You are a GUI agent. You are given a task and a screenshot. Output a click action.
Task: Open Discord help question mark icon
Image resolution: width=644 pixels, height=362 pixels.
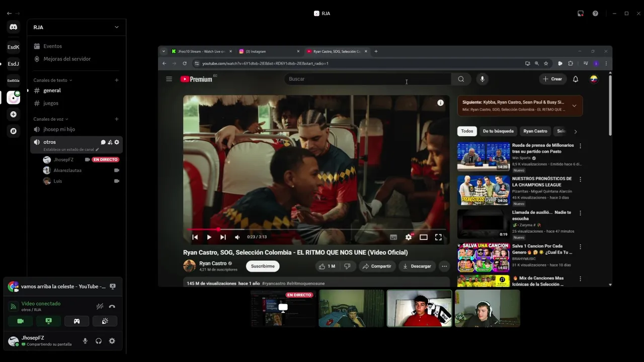[x=595, y=14]
